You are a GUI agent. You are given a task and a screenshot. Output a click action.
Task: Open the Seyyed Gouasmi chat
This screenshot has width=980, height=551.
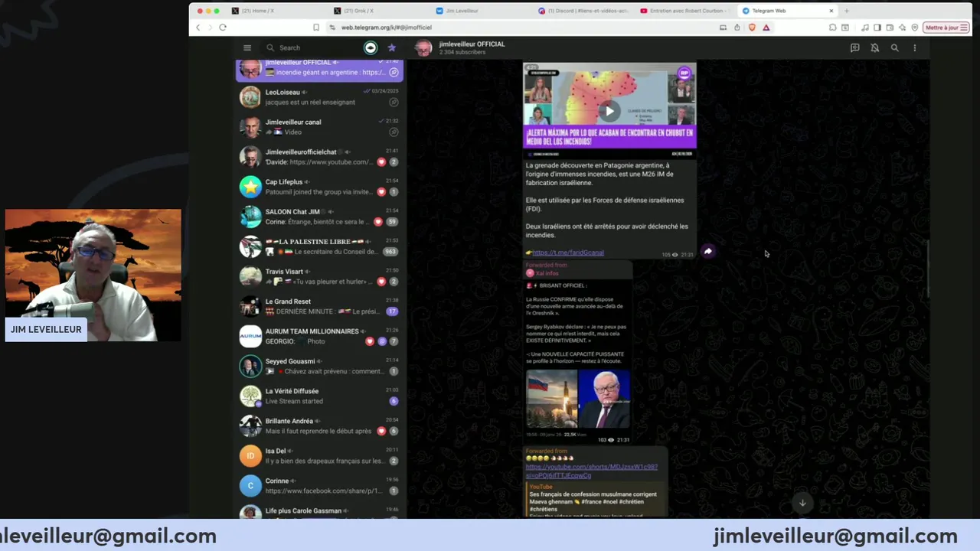[x=320, y=366]
